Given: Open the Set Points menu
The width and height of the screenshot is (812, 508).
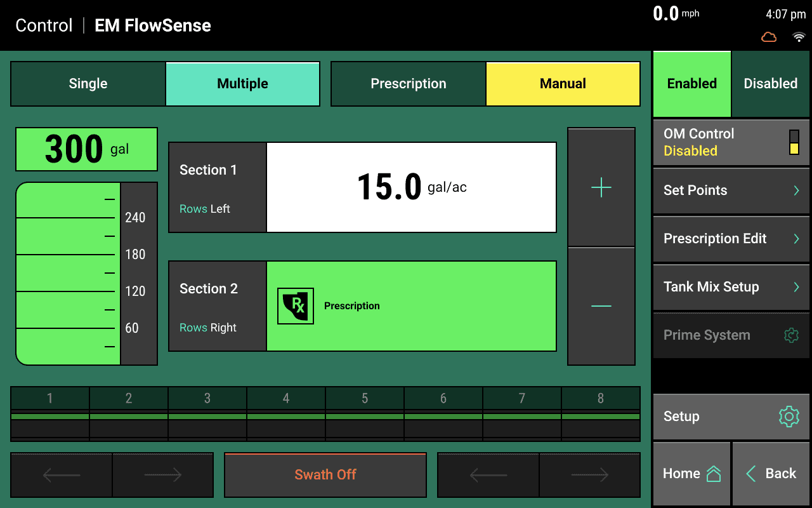Looking at the screenshot, I should tap(731, 190).
